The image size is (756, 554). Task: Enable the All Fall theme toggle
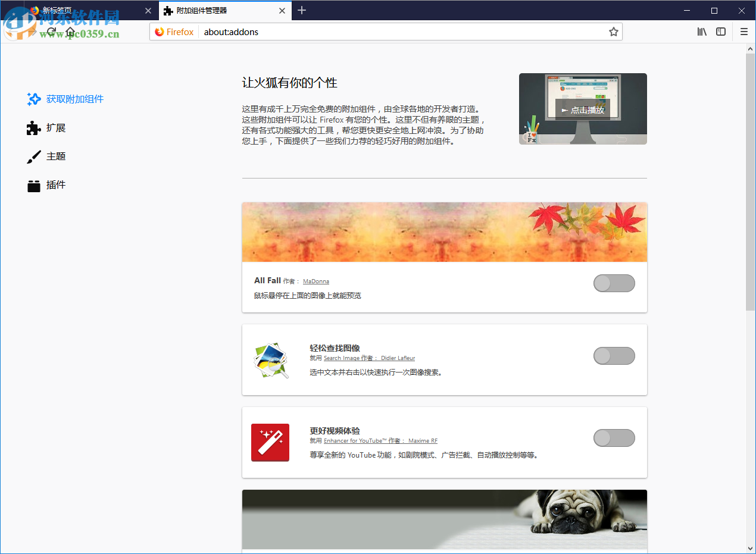point(614,283)
